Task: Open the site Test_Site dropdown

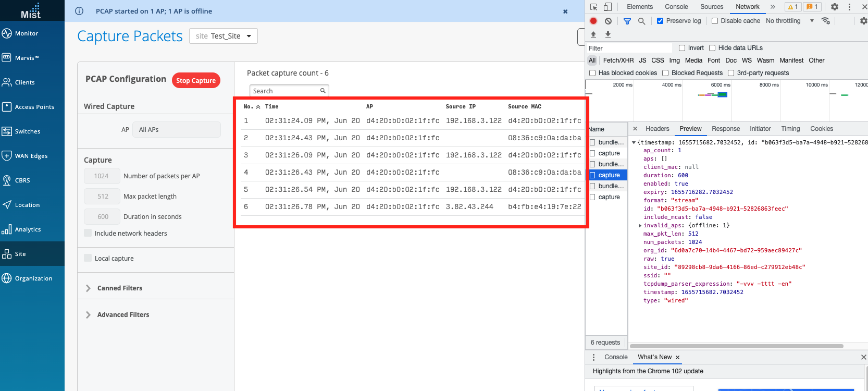Action: coord(224,36)
